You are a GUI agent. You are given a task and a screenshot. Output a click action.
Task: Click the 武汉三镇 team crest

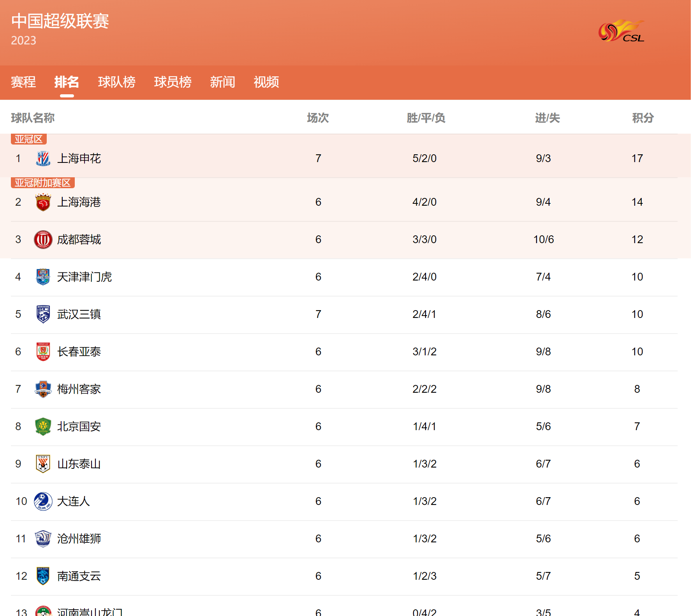pos(43,314)
